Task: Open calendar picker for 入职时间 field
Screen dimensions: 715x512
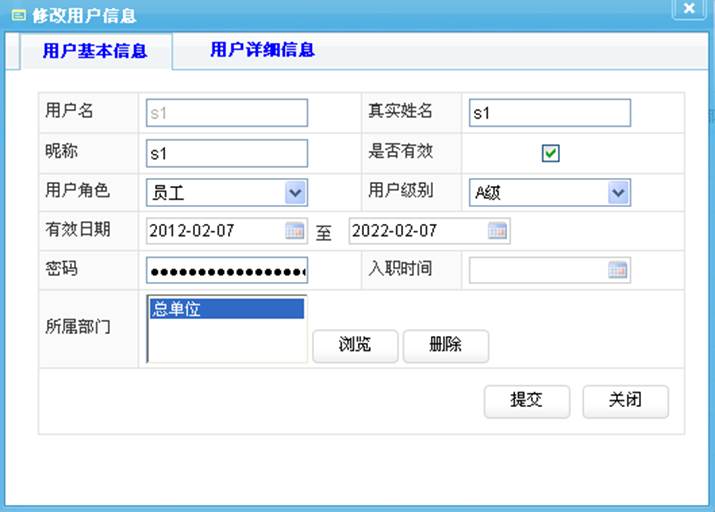Action: coord(618,270)
